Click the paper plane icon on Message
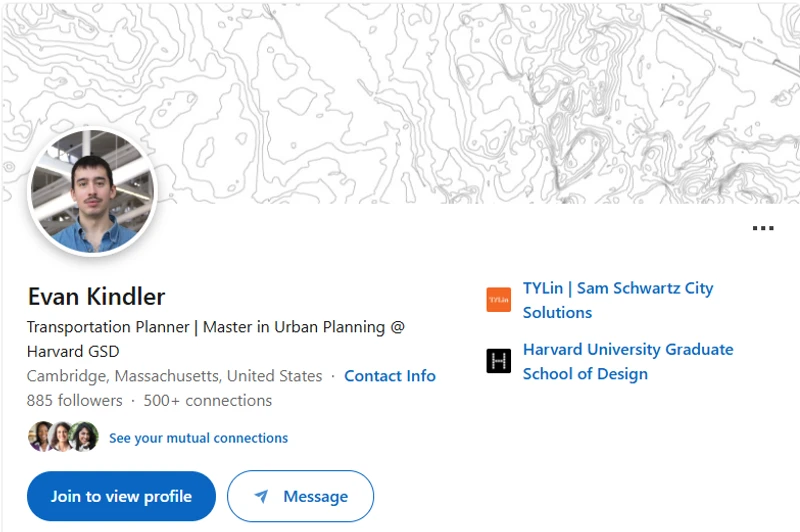 [261, 496]
